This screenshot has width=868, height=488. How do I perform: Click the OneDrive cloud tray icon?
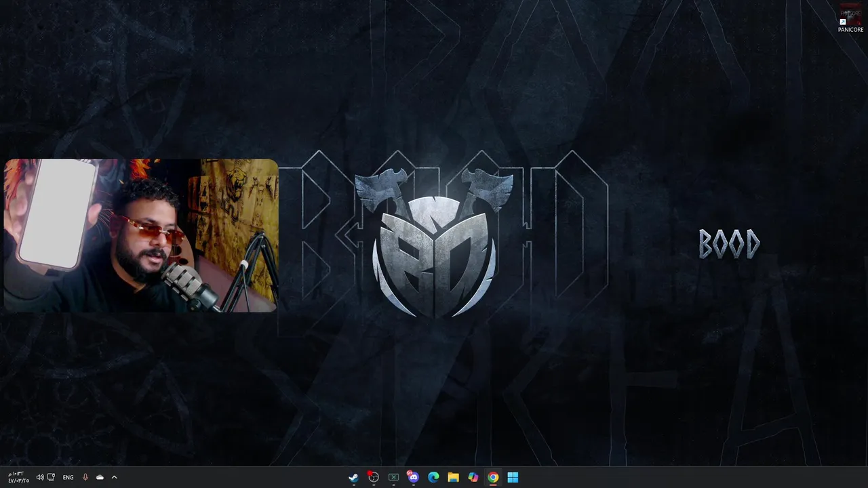click(x=100, y=477)
